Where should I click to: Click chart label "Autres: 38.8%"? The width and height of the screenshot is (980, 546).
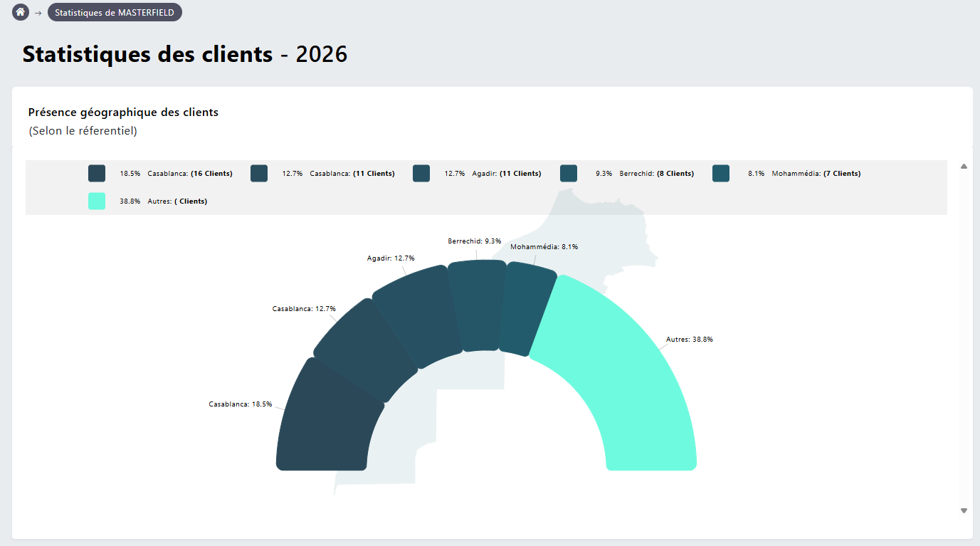(x=690, y=340)
